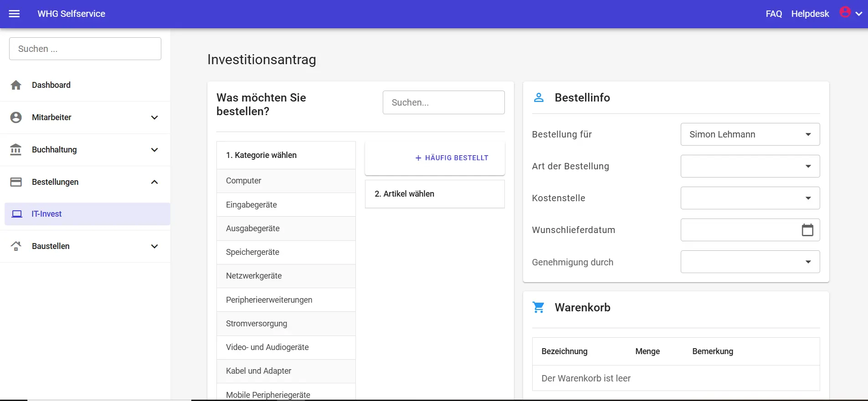Select the Kabel und Adapter category

pyautogui.click(x=286, y=371)
